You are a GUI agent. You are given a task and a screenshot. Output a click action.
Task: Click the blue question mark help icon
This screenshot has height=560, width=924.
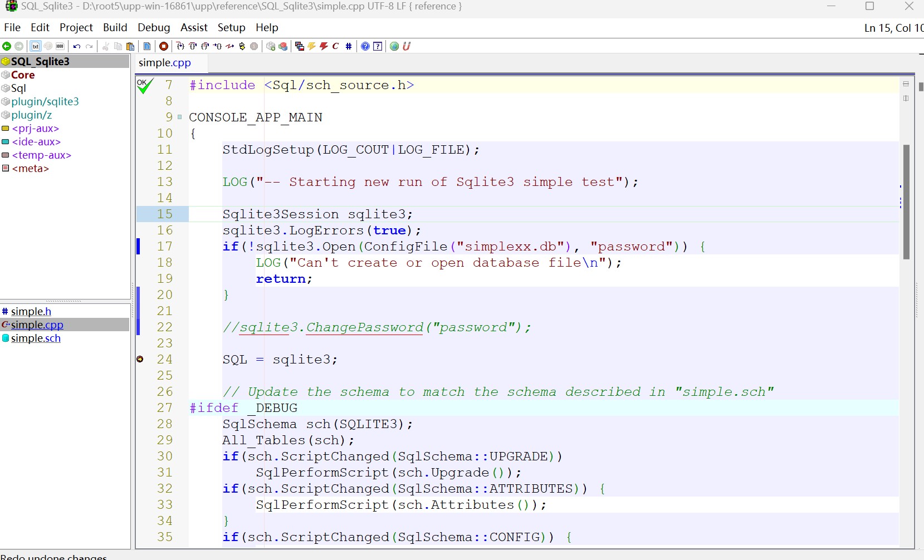tap(365, 46)
